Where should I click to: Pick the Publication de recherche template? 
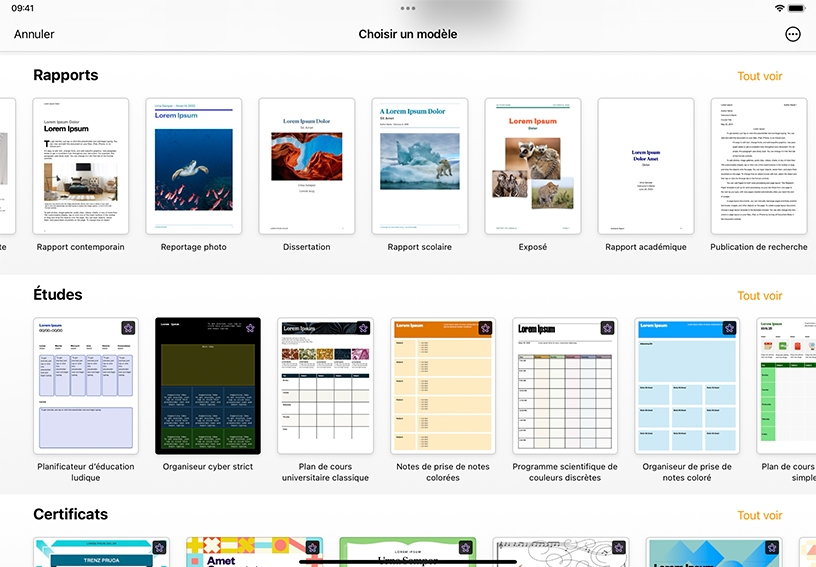(x=759, y=166)
